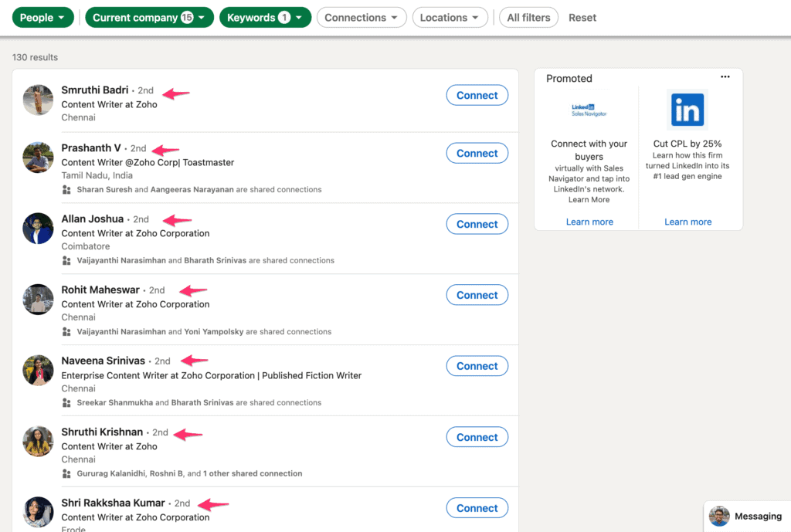Select 'Content Writer at Zoho' under Smruthi Badri
Screen dimensions: 791x532
[x=110, y=104]
